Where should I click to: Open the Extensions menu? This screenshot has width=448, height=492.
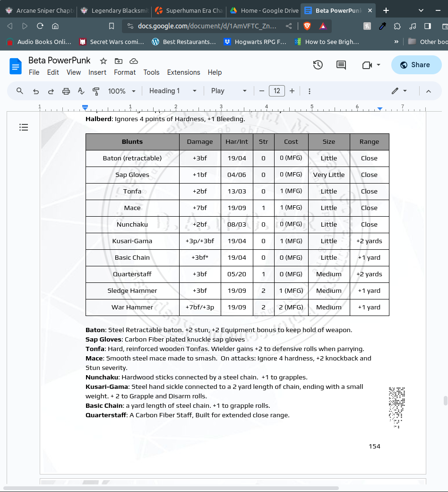coord(183,72)
